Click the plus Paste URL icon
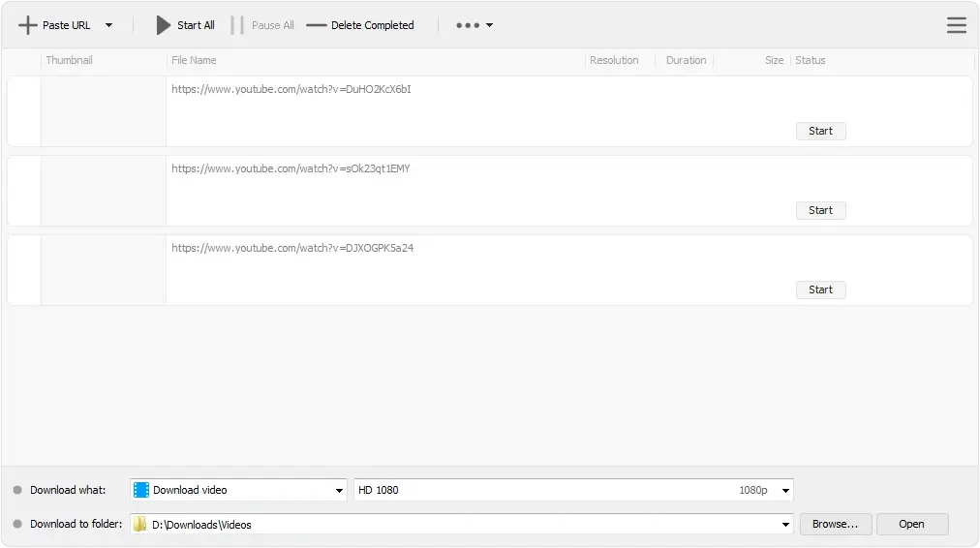 27,25
